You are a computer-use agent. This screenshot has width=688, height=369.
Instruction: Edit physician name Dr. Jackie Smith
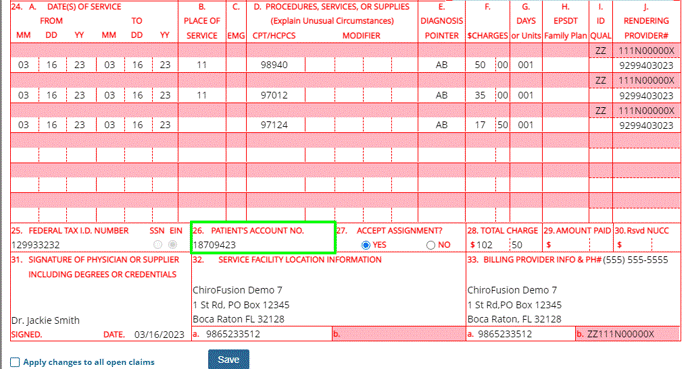point(46,320)
